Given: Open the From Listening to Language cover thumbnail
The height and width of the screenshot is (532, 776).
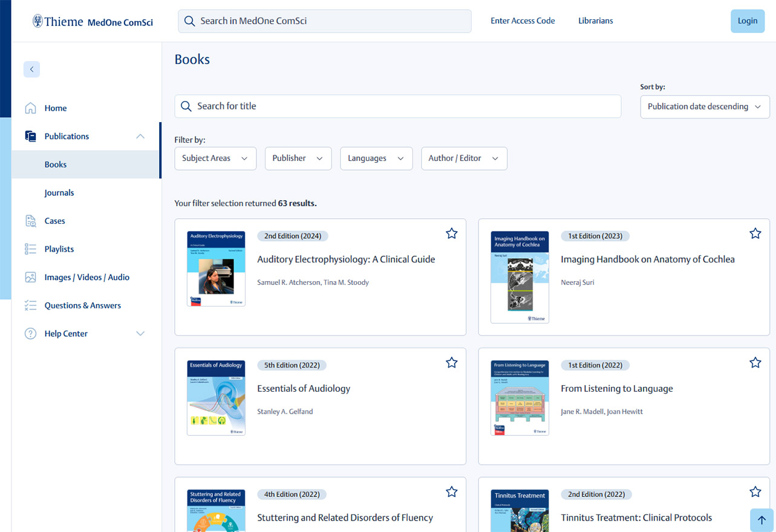Looking at the screenshot, I should [520, 397].
